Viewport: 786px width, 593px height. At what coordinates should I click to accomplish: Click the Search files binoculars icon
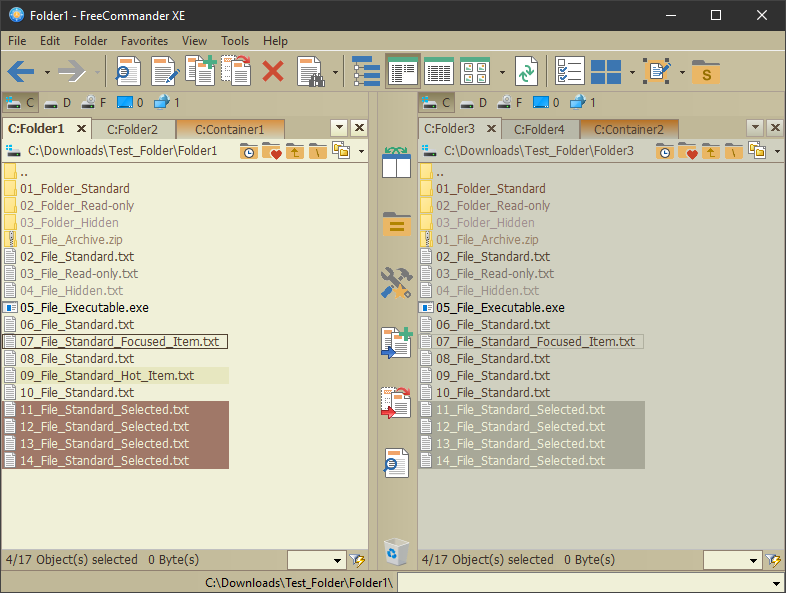tap(311, 71)
